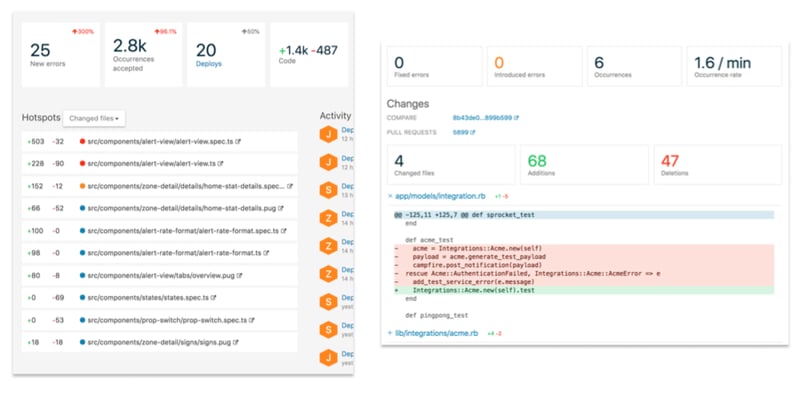This screenshot has height=396, width=800.
Task: Select the Code +1.4k -487 card
Action: [x=309, y=55]
